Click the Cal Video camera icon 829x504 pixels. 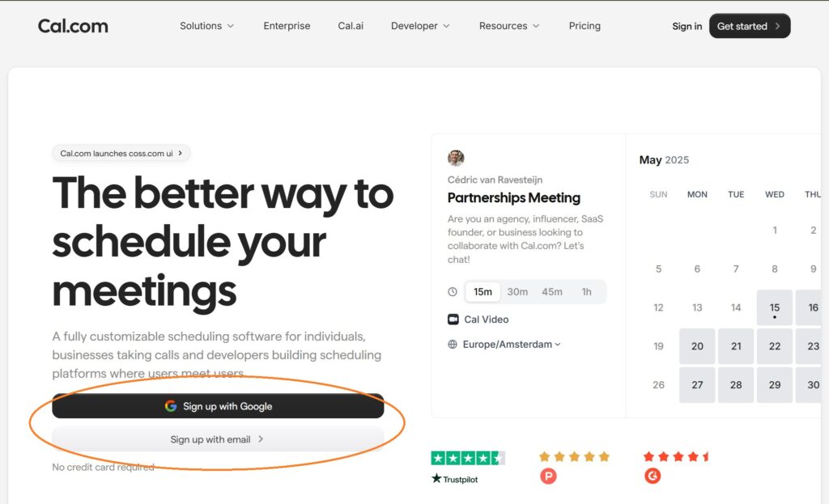[453, 320]
